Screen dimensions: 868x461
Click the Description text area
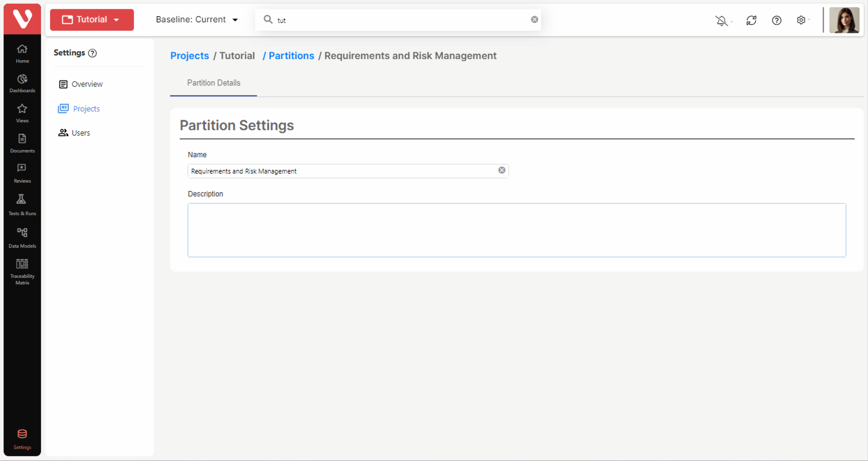pyautogui.click(x=517, y=230)
